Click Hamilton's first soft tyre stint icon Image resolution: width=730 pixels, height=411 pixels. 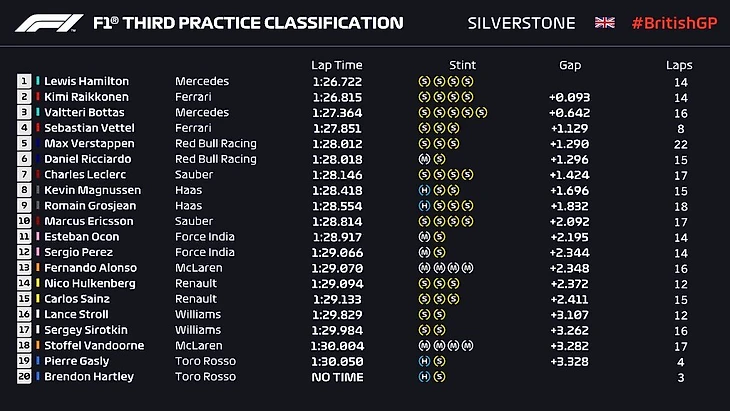click(424, 81)
